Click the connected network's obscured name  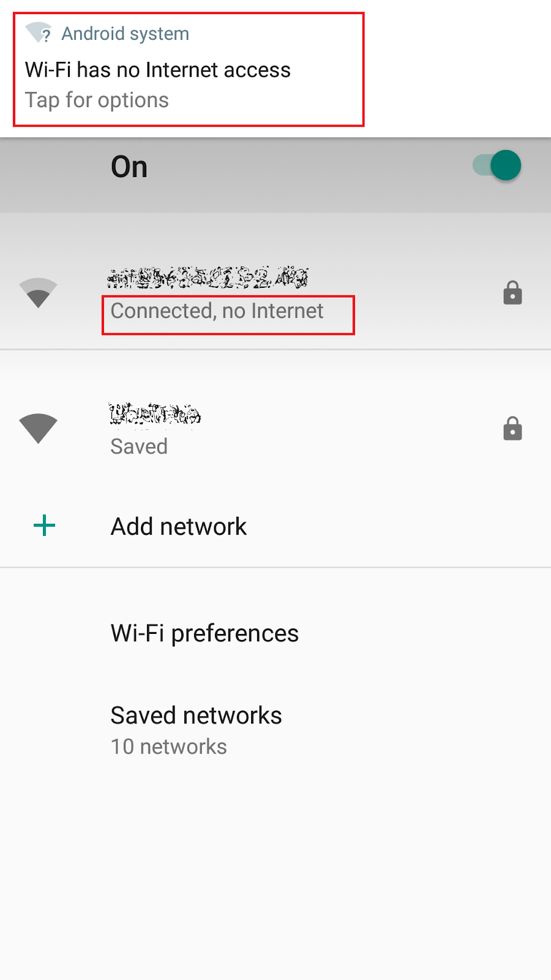click(x=208, y=277)
